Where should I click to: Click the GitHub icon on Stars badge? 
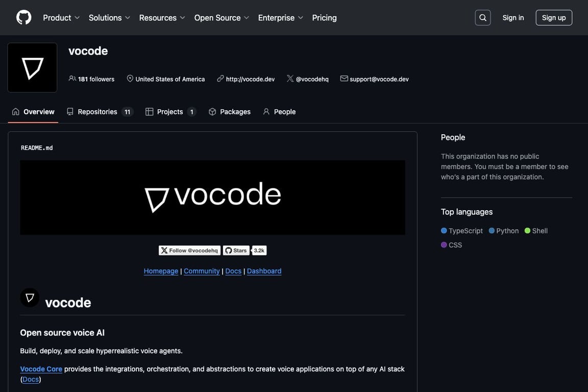228,251
